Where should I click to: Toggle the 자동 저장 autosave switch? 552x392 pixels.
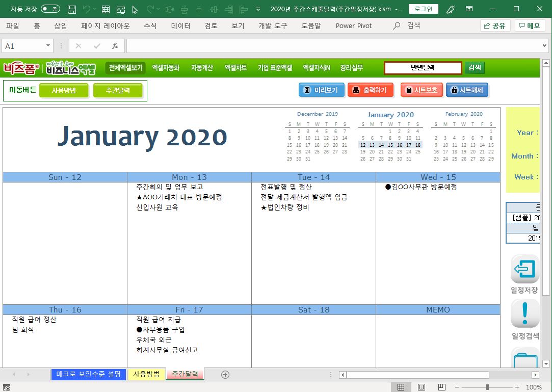[x=50, y=9]
